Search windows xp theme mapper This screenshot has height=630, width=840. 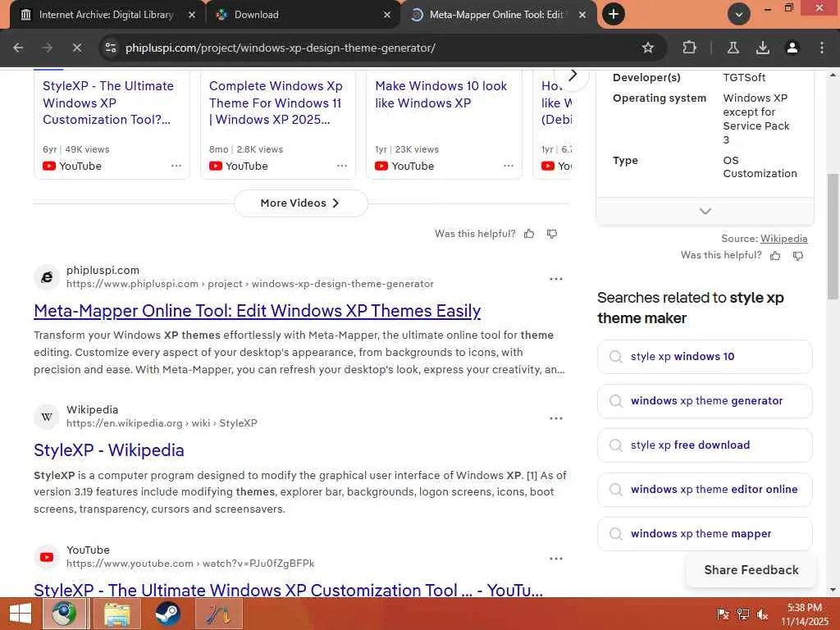pos(705,534)
